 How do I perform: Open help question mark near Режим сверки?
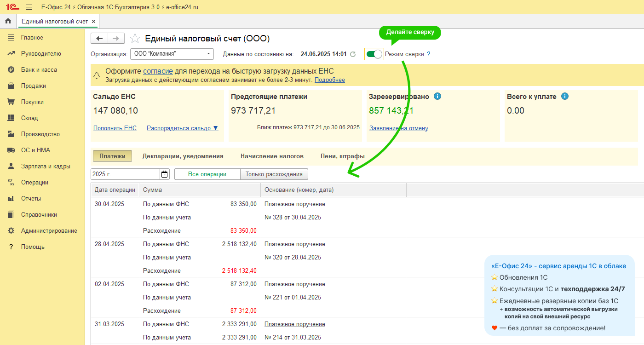[429, 54]
